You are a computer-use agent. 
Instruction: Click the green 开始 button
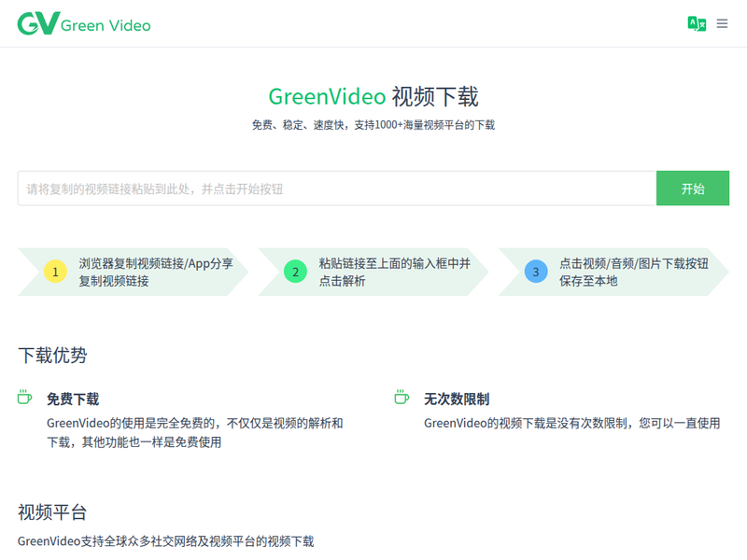[693, 189]
